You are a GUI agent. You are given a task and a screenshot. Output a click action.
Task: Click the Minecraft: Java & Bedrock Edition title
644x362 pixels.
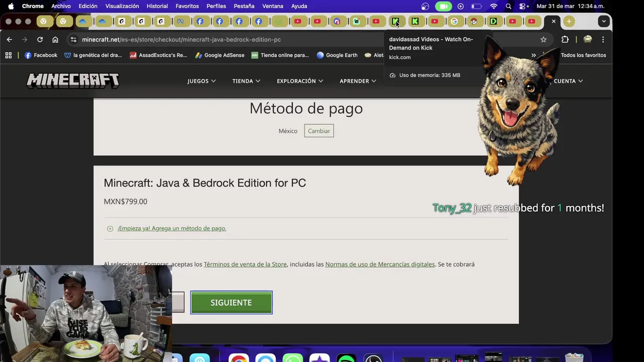pos(205,183)
